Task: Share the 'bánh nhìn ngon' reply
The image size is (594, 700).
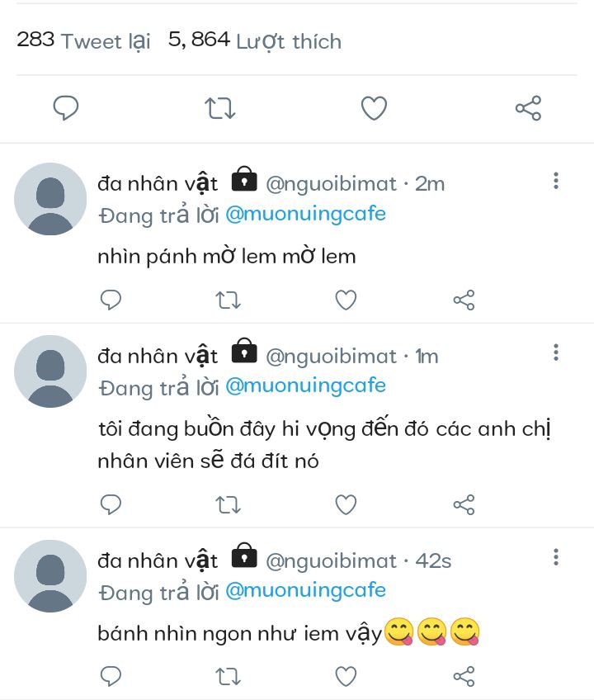Action: 464,677
